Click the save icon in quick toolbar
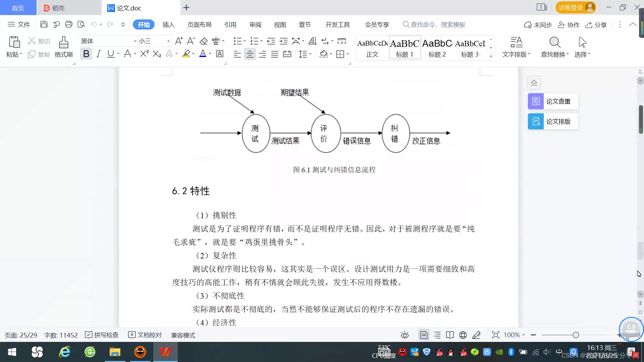The height and width of the screenshot is (362, 644). (x=44, y=24)
